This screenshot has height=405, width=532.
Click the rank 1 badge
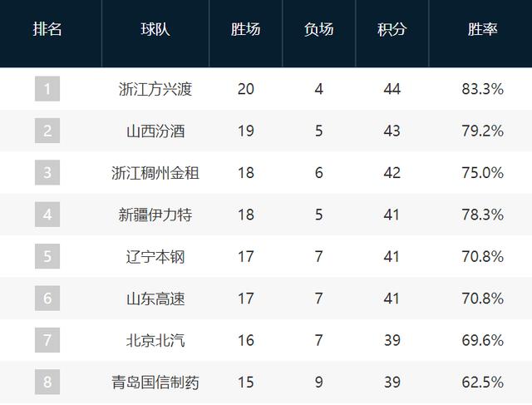click(x=47, y=89)
